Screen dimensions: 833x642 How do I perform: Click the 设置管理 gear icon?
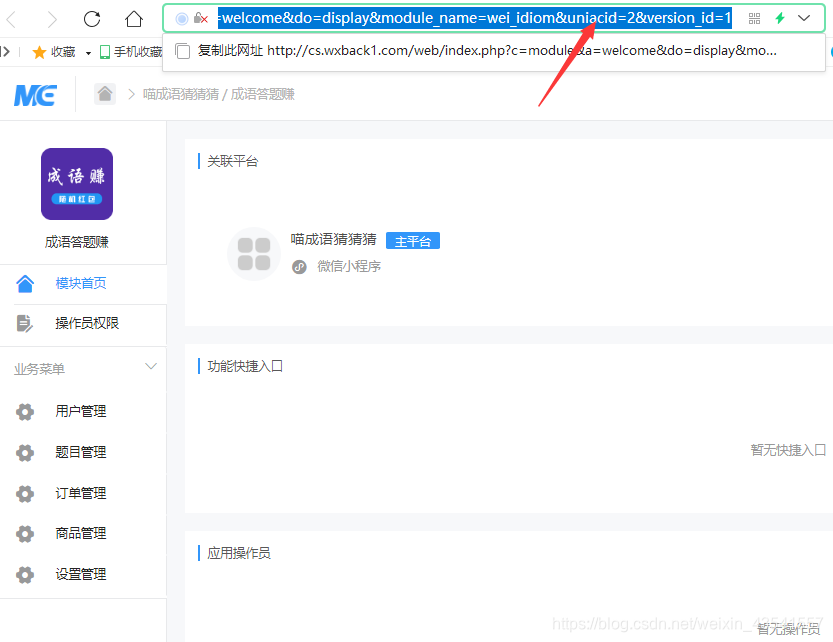[25, 574]
